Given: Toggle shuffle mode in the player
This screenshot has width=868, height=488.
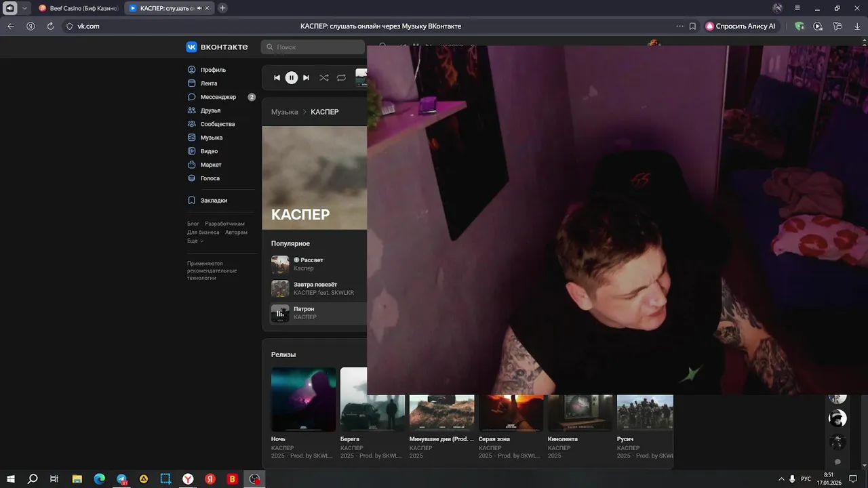Looking at the screenshot, I should (x=324, y=78).
